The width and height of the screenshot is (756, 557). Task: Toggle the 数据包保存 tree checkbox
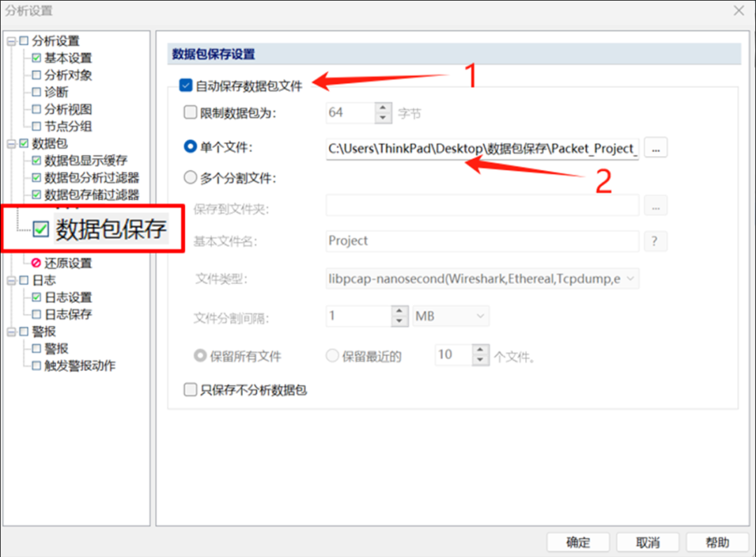pyautogui.click(x=41, y=229)
